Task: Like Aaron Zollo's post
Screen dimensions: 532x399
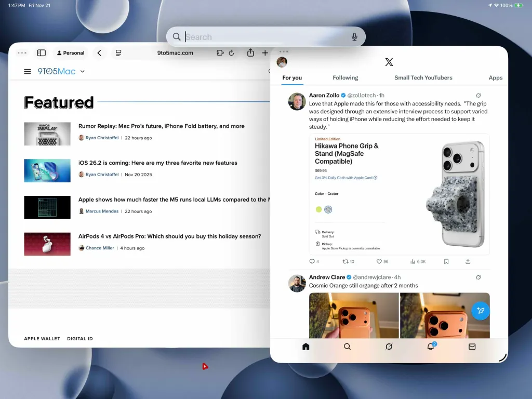Action: point(379,261)
